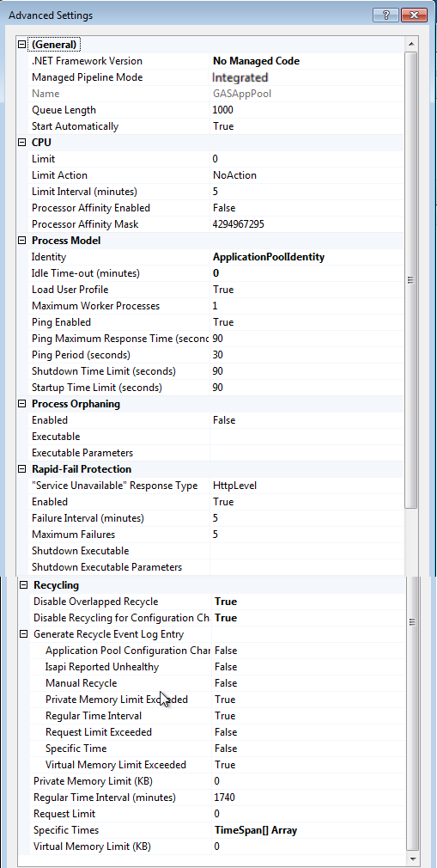Click the lower scrollbar down arrow
Screen dimensions: 437x868
[x=411, y=859]
